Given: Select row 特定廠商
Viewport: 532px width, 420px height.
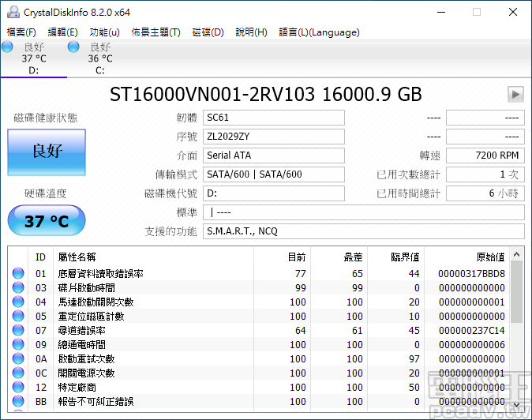Looking at the screenshot, I should click(x=259, y=388).
